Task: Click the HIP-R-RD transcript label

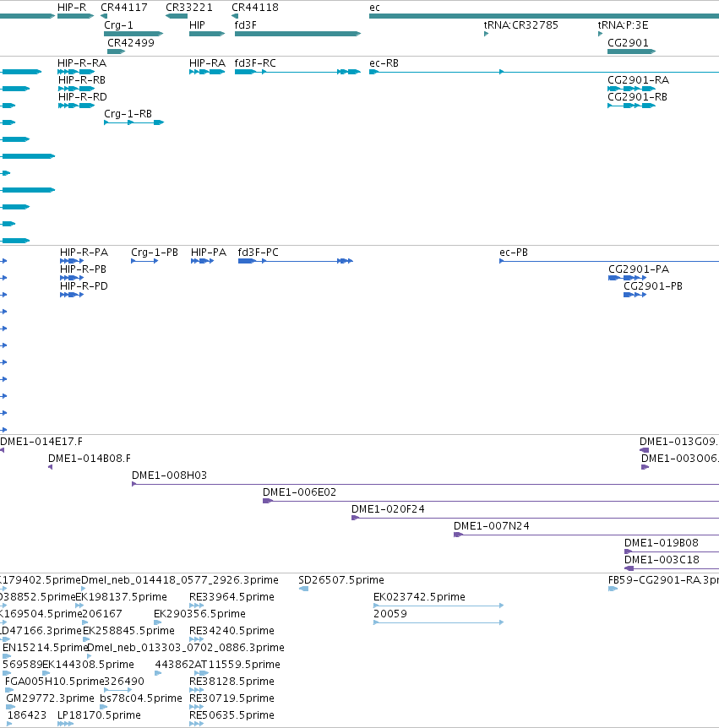Action: tap(83, 96)
